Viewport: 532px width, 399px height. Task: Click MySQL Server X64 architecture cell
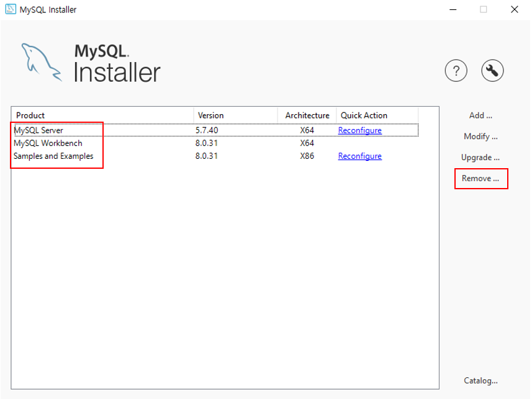[307, 130]
